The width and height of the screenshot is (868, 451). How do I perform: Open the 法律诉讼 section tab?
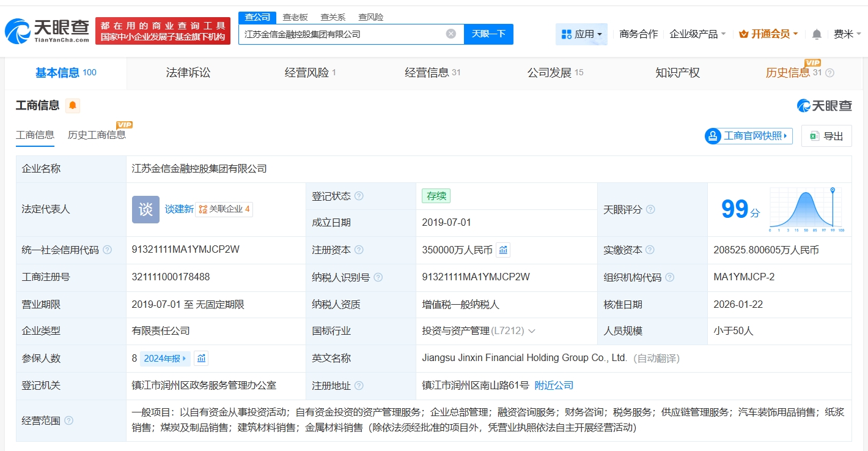tap(188, 72)
